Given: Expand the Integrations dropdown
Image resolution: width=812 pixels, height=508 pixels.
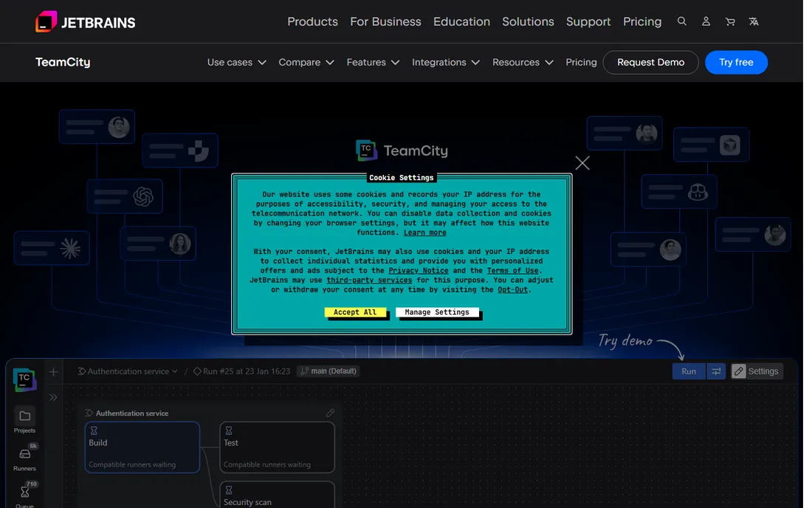Looking at the screenshot, I should pos(446,62).
